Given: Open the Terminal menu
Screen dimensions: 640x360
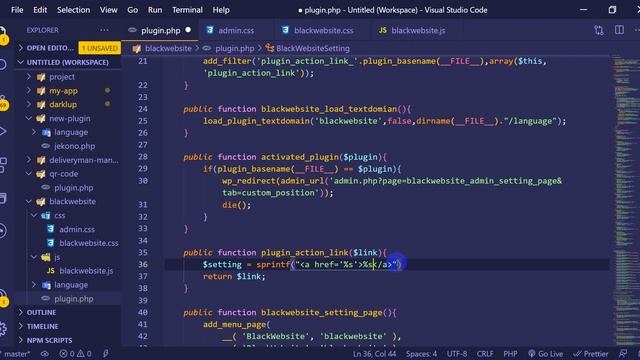Looking at the screenshot, I should click(x=187, y=10).
